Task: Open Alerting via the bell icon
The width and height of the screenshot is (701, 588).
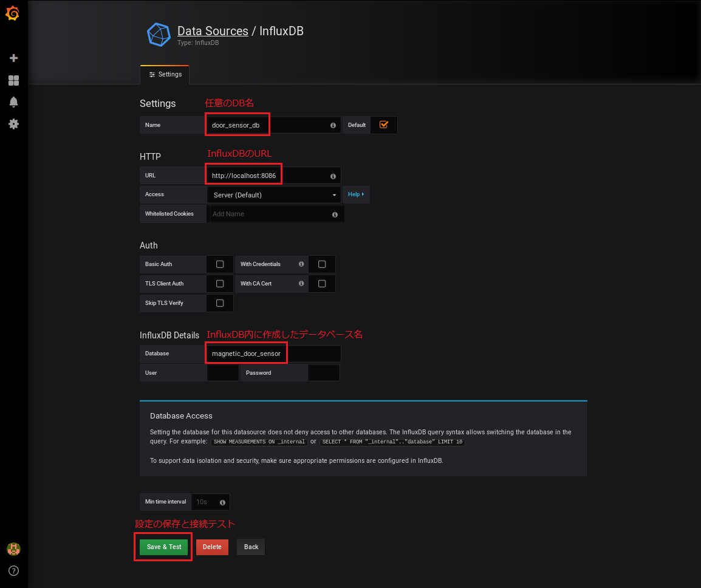Action: pyautogui.click(x=13, y=102)
